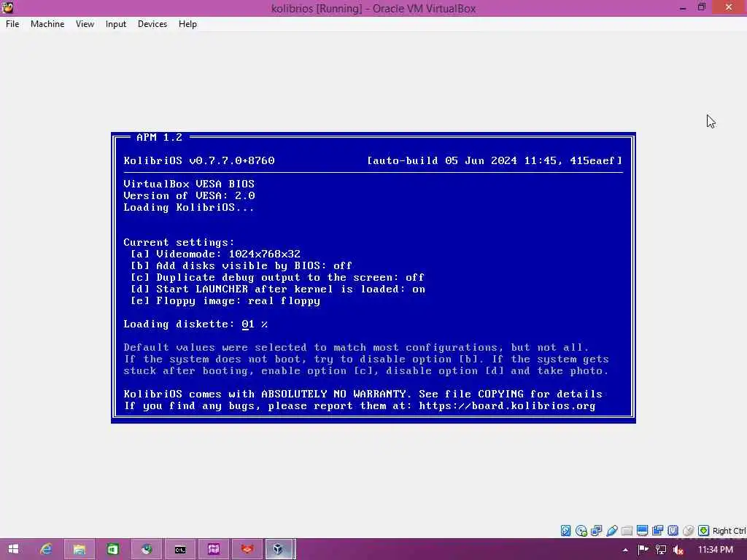
Task: Open File Explorer from the taskbar
Action: coord(79,550)
